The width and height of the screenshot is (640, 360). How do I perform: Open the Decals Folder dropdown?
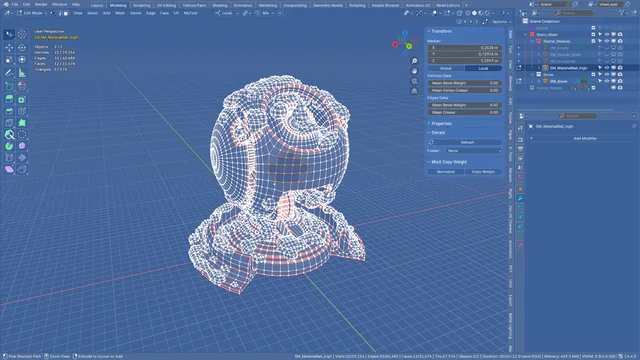click(x=474, y=151)
